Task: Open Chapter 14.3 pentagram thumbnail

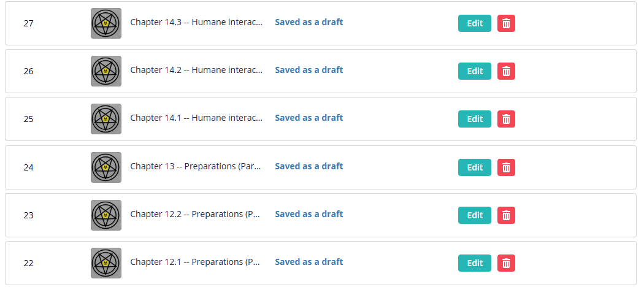Action: [x=105, y=23]
